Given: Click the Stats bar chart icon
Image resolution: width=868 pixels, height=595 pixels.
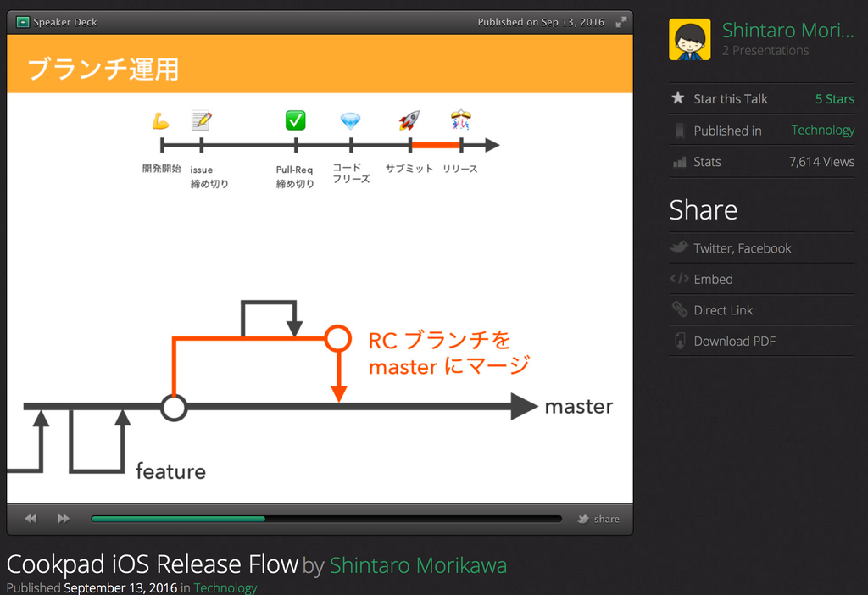Looking at the screenshot, I should (679, 162).
